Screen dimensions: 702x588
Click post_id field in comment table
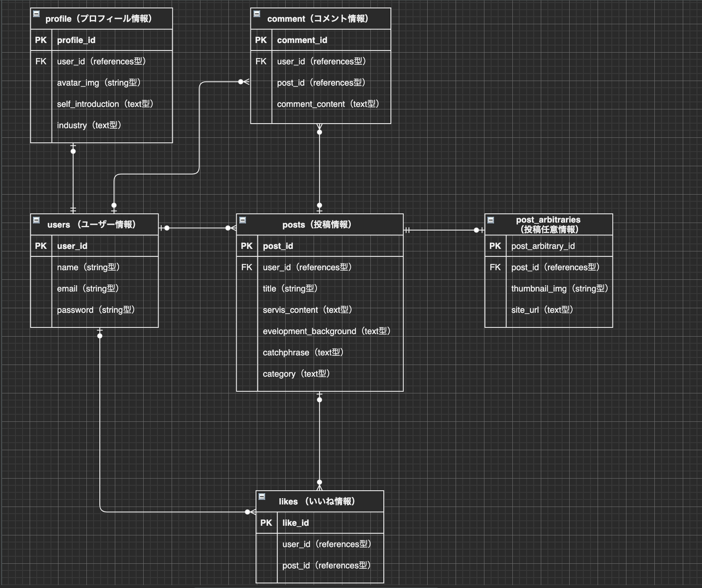click(322, 83)
